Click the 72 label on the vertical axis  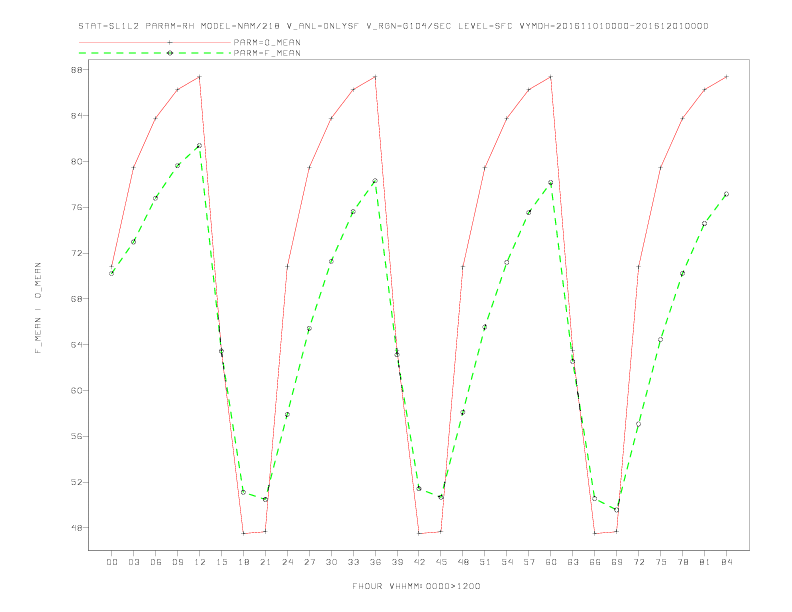click(76, 253)
